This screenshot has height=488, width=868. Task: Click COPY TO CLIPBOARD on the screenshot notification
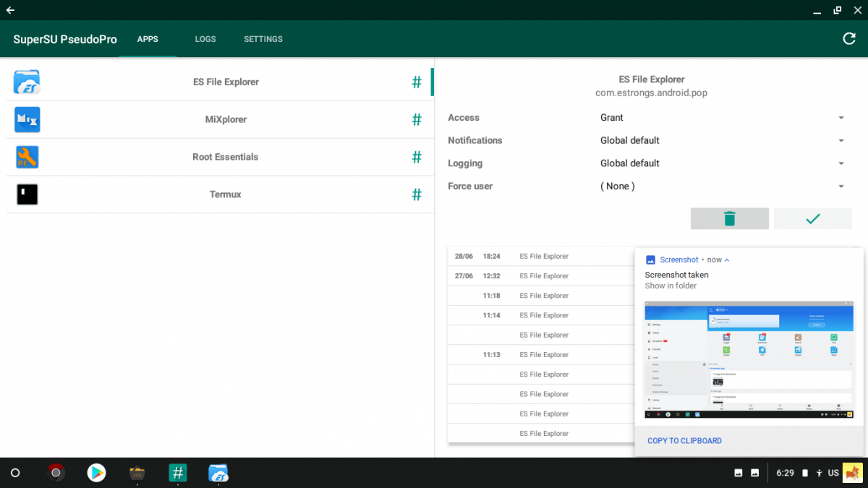(x=684, y=440)
